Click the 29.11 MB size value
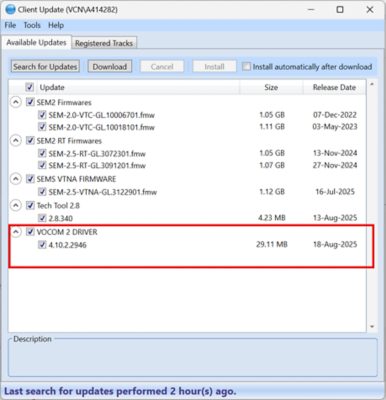The width and height of the screenshot is (386, 400). click(x=272, y=244)
